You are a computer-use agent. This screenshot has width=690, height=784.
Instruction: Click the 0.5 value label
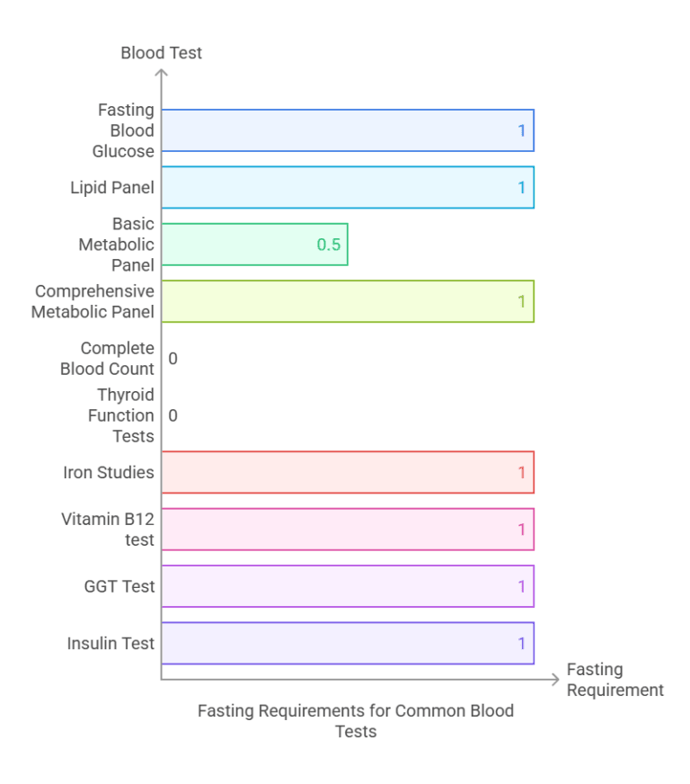(329, 245)
